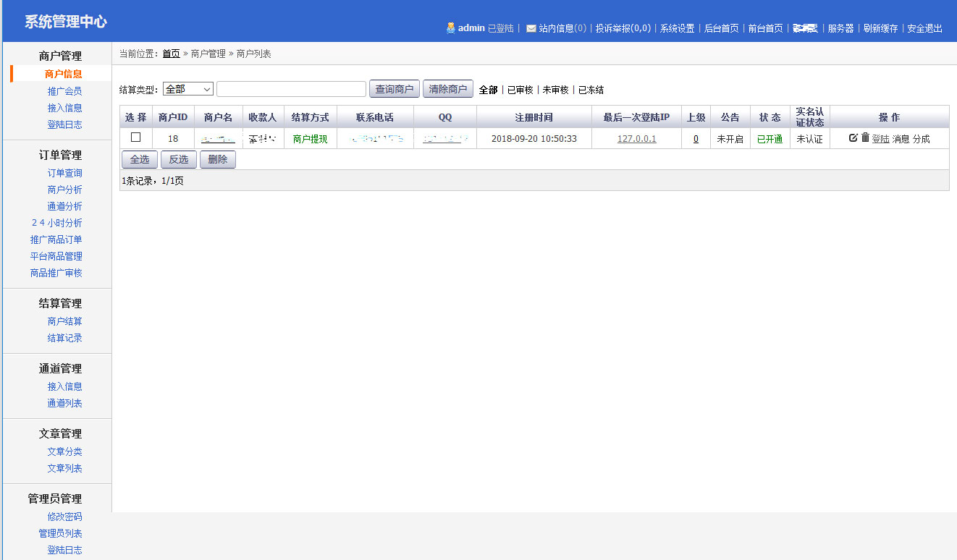
Task: Filter list by 已审核
Action: (x=520, y=90)
